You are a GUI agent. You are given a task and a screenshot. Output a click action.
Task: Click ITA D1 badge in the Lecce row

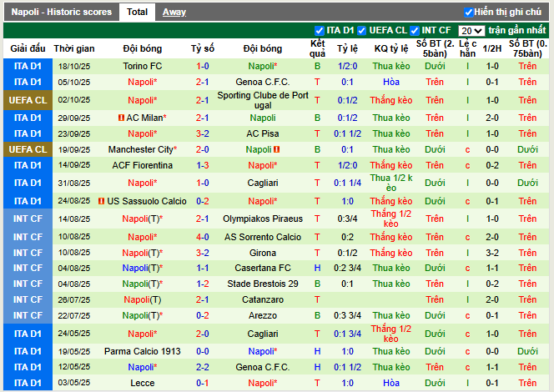(x=26, y=383)
